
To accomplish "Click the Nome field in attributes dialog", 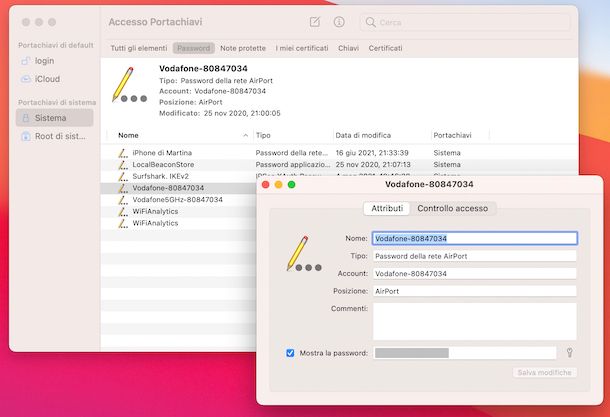I will click(475, 238).
